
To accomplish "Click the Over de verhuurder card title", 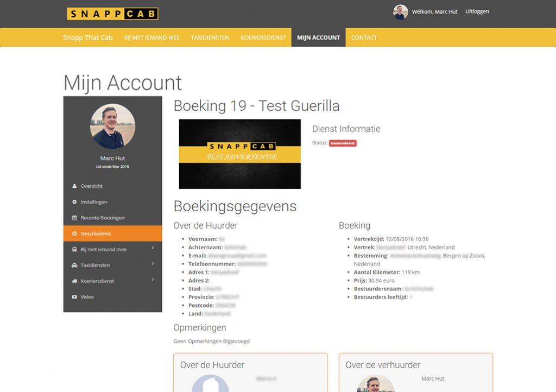I will 383,365.
